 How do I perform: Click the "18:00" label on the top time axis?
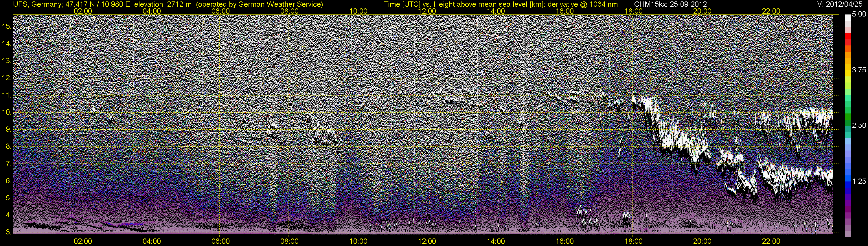pos(633,11)
